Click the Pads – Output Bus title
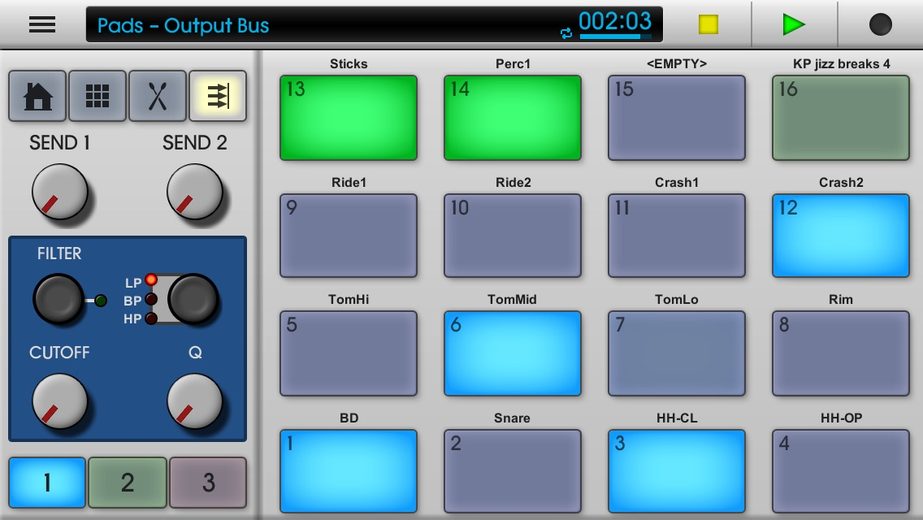This screenshot has height=520, width=923. pyautogui.click(x=183, y=25)
